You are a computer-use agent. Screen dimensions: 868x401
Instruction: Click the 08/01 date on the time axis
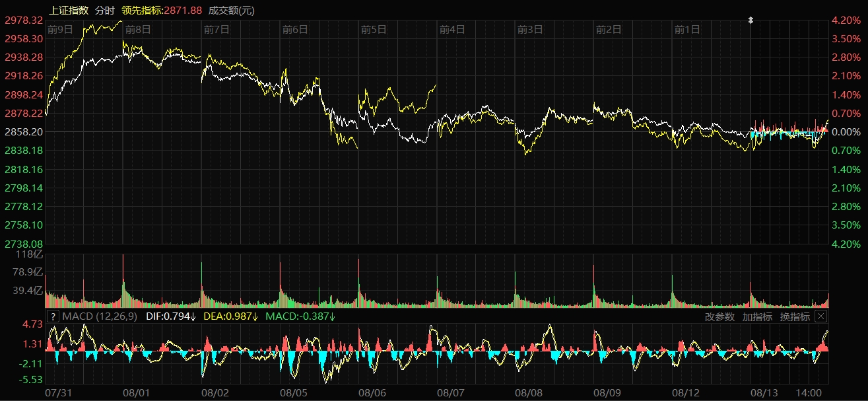tap(137, 392)
